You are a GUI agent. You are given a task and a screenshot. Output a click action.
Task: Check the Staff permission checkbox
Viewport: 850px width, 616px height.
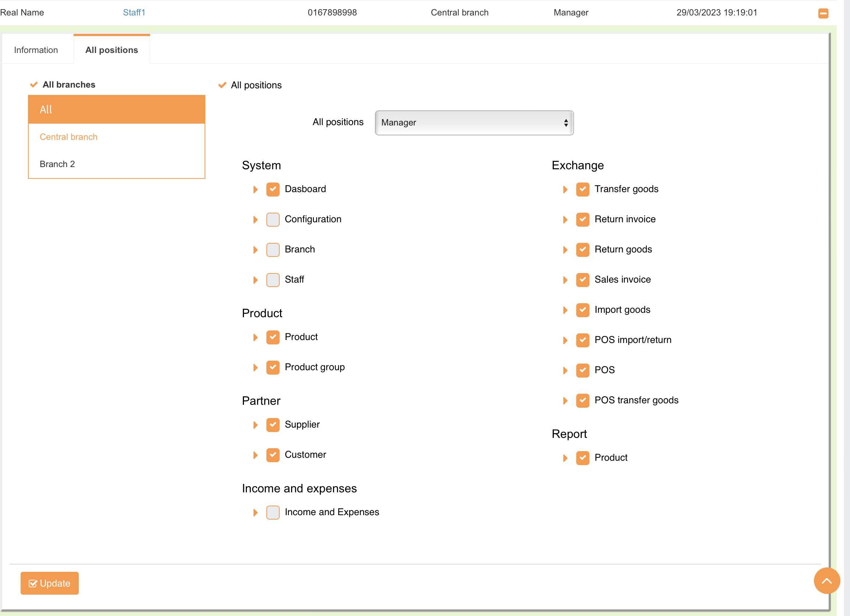(273, 280)
